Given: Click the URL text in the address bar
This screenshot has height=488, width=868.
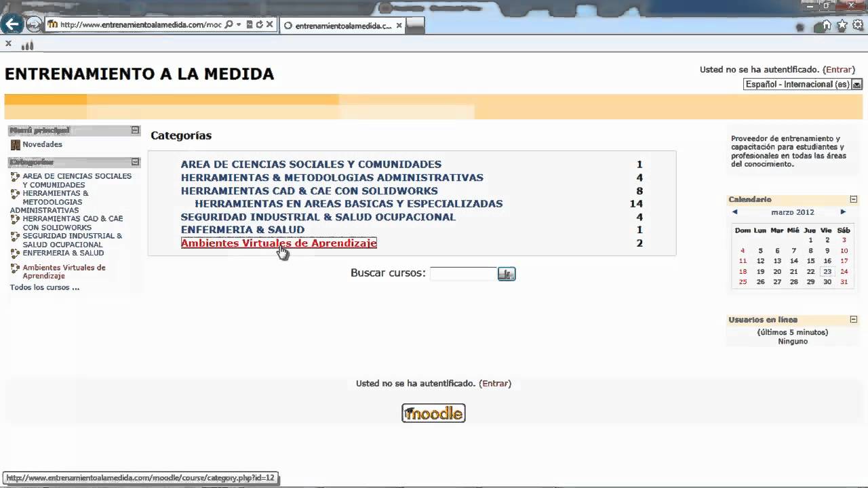Looking at the screenshot, I should coord(141,25).
